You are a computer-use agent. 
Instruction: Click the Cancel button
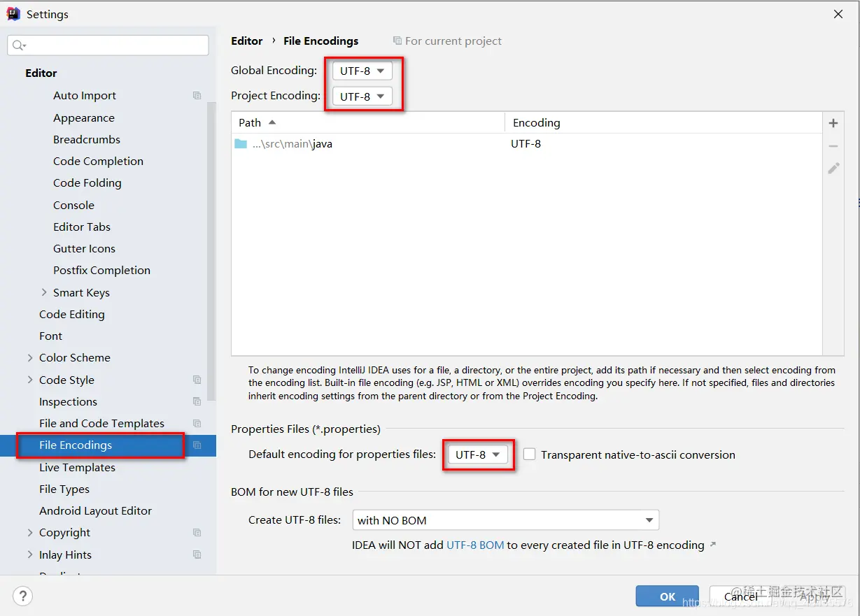pos(741,596)
